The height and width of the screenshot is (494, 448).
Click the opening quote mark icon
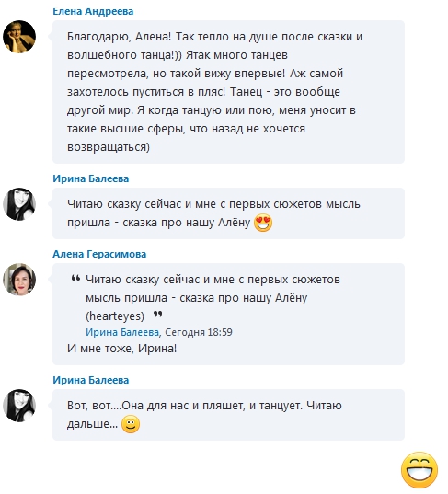click(75, 278)
